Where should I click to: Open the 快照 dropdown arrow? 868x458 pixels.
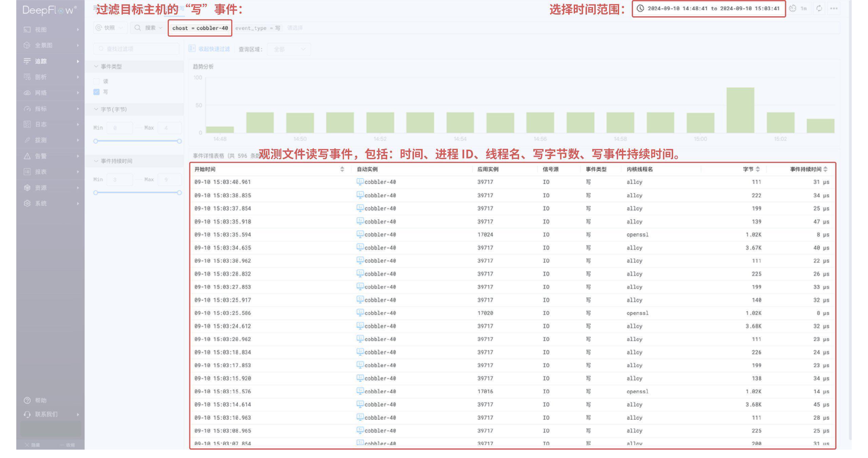tap(121, 28)
